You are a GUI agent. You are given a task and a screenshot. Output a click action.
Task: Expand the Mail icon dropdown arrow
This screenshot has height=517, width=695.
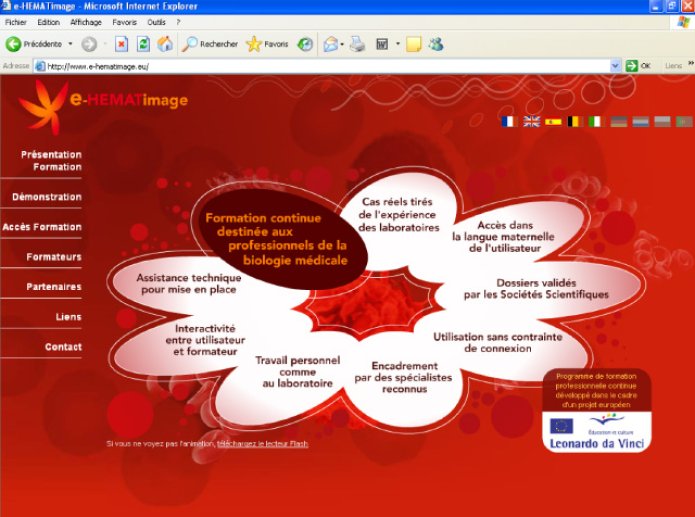tap(342, 44)
